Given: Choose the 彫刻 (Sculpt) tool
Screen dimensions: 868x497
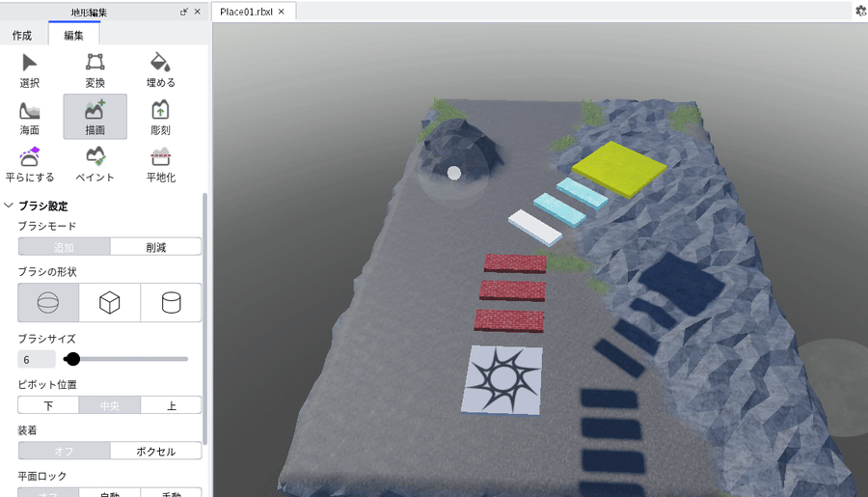Looking at the screenshot, I should (x=160, y=118).
